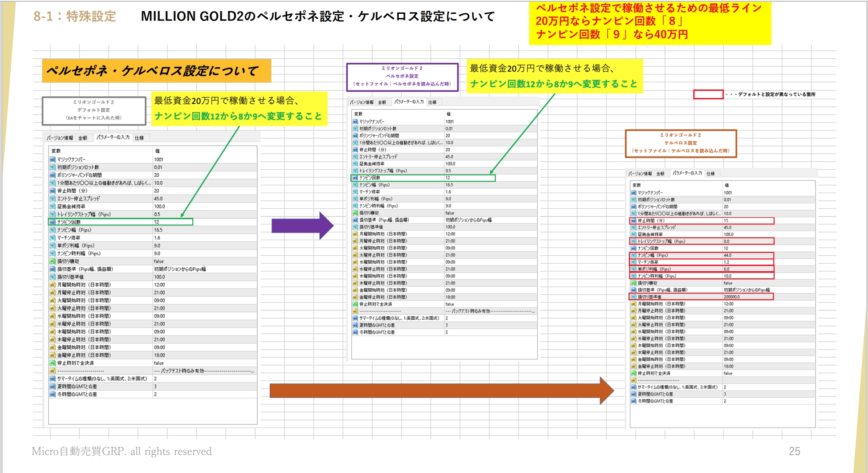
Task: Click the 停止時間（分） row icon in the Cerberus panel
Action: (x=633, y=221)
